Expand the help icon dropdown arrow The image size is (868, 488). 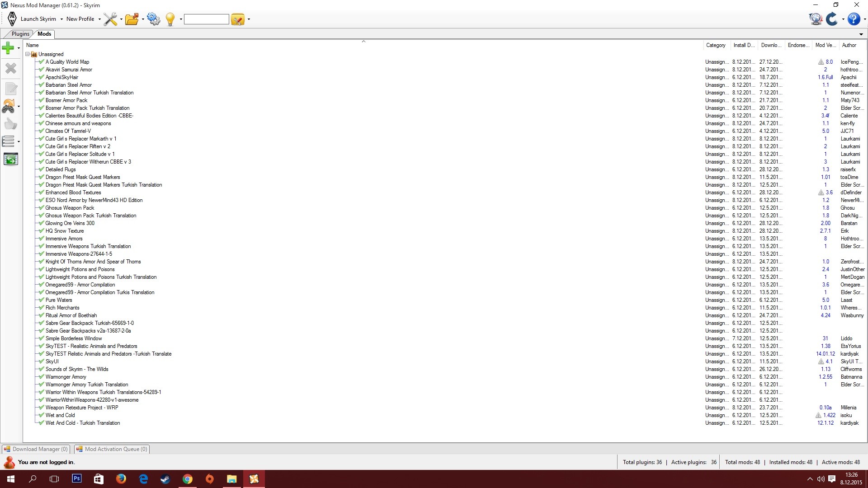pyautogui.click(x=864, y=19)
